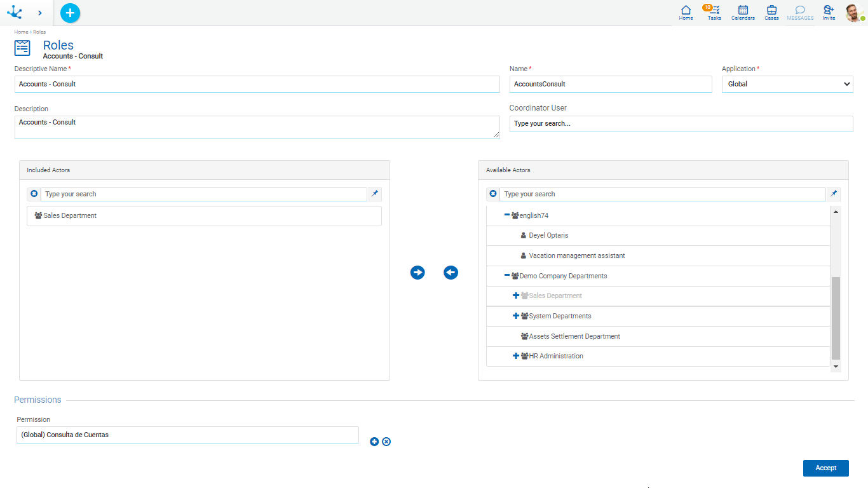Open the Cases briefcase icon
The height and width of the screenshot is (488, 868).
coord(771,12)
